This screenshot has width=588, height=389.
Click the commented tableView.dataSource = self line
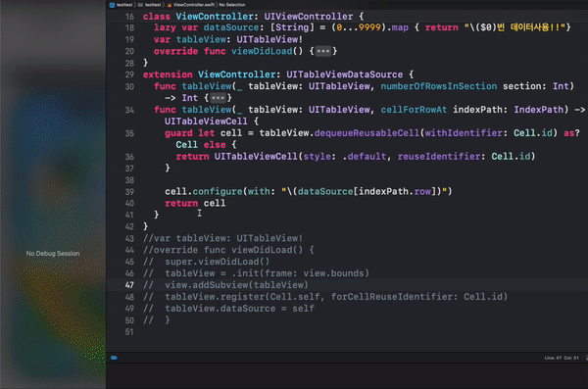[228, 309]
